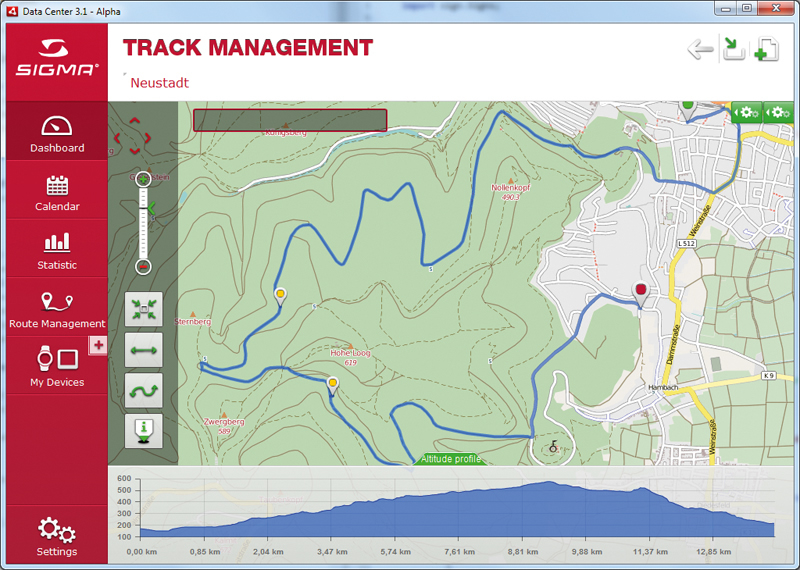
Task: Click the zoom-out minus on map slider
Action: 143,266
